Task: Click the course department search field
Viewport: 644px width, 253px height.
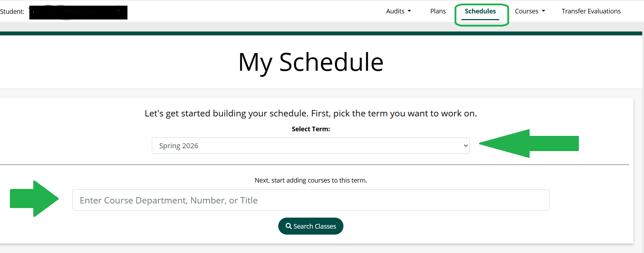Action: tap(310, 200)
